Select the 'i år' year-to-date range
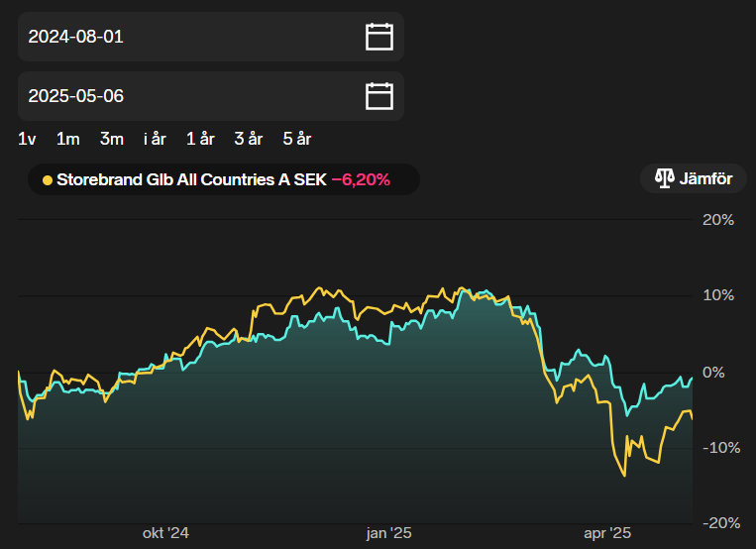Screen dimensions: 756x549 (x=155, y=139)
